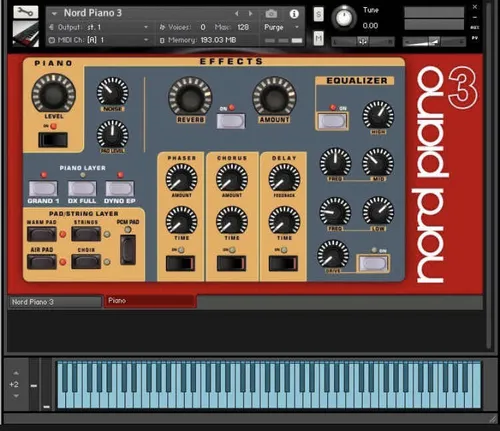Open the Output st. 1 dropdown
Image resolution: width=500 pixels, height=431 pixels.
click(99, 27)
